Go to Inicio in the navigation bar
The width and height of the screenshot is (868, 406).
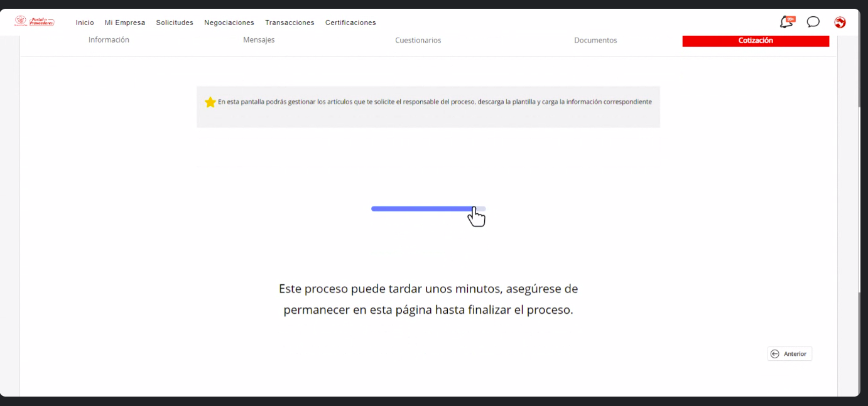click(85, 23)
